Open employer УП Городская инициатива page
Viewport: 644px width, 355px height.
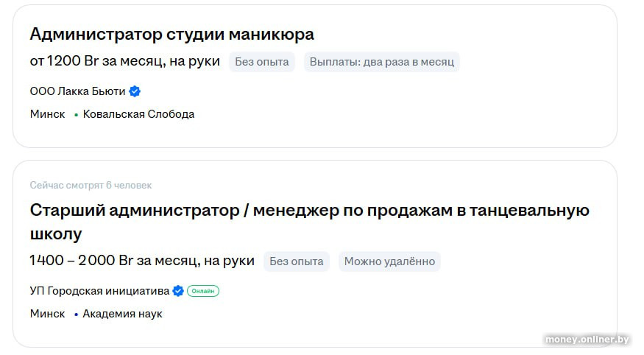[x=99, y=291]
